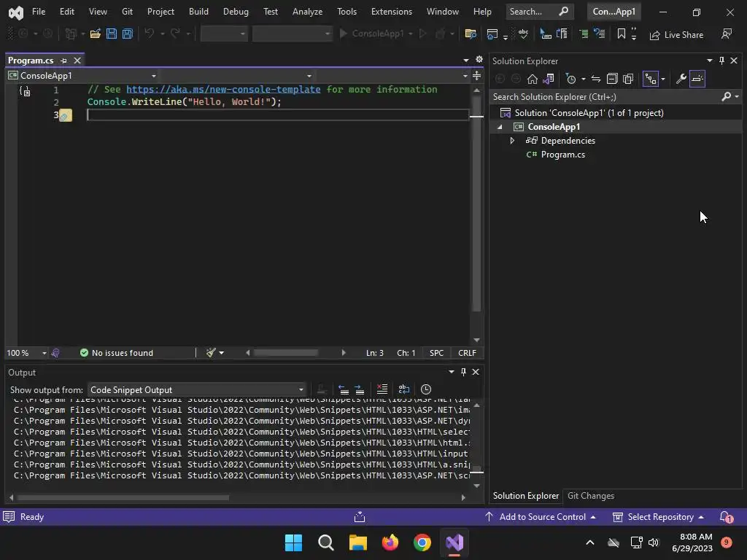The image size is (747, 560).
Task: Click the Bookmark toolbar icon
Action: pyautogui.click(x=622, y=34)
